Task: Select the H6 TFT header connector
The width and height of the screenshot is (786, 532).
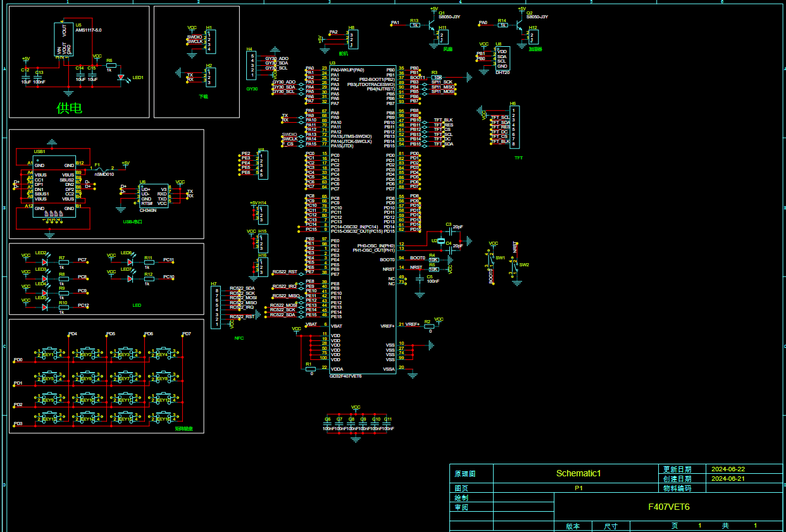Action: (515, 127)
